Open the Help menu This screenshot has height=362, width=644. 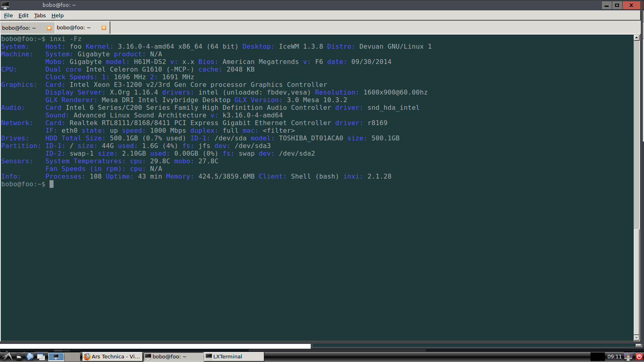pos(58,15)
